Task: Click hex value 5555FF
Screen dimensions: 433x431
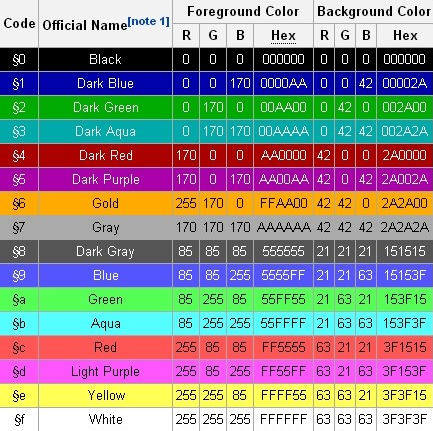Action: pyautogui.click(x=283, y=275)
